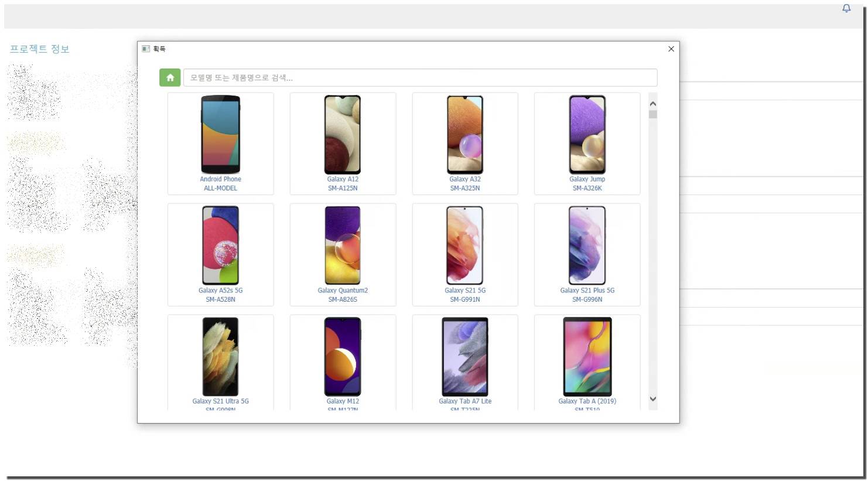Screen dimensions: 868x481
Task: Click the SM-G996N model label
Action: 587,299
